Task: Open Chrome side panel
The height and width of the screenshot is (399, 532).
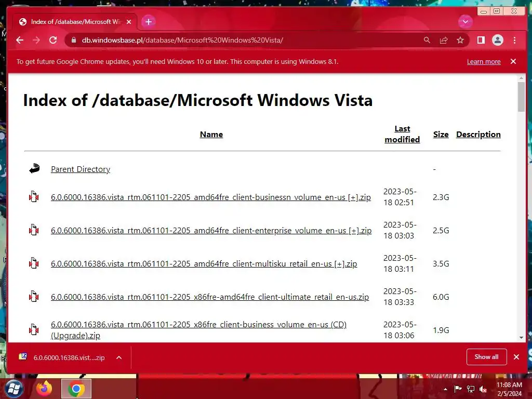Action: coord(481,40)
